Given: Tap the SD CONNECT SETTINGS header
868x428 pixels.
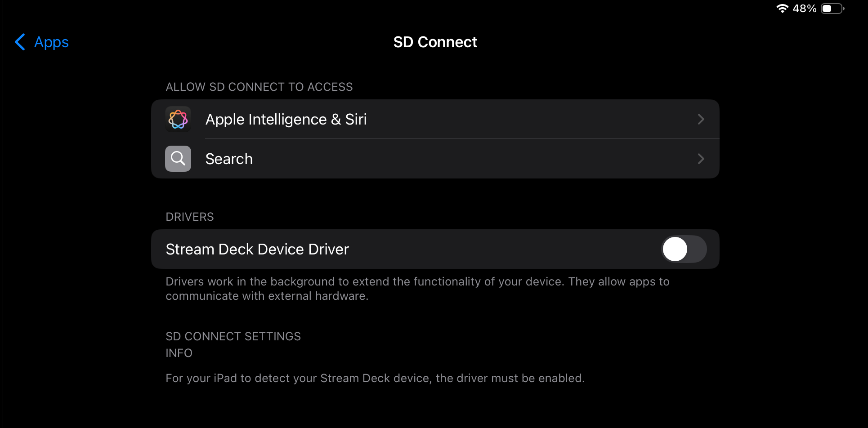Looking at the screenshot, I should (233, 336).
